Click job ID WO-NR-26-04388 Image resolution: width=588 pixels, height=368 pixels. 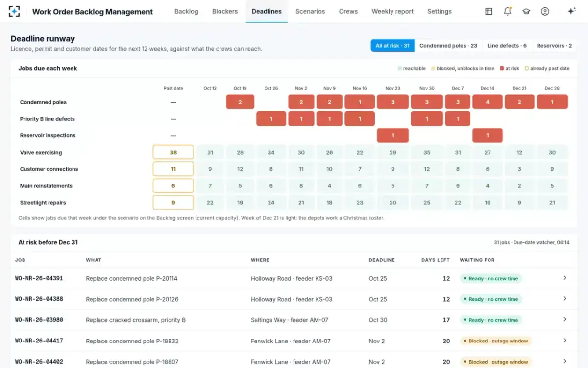39,299
